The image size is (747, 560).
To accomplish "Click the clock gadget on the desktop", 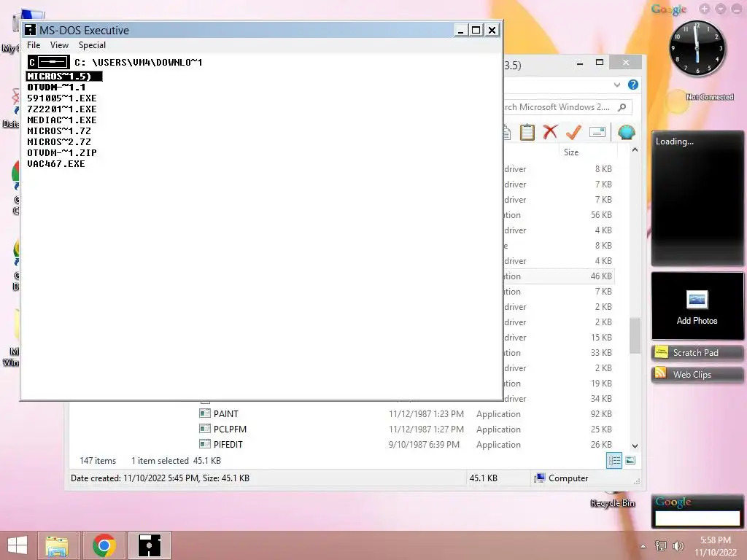I will (697, 48).
